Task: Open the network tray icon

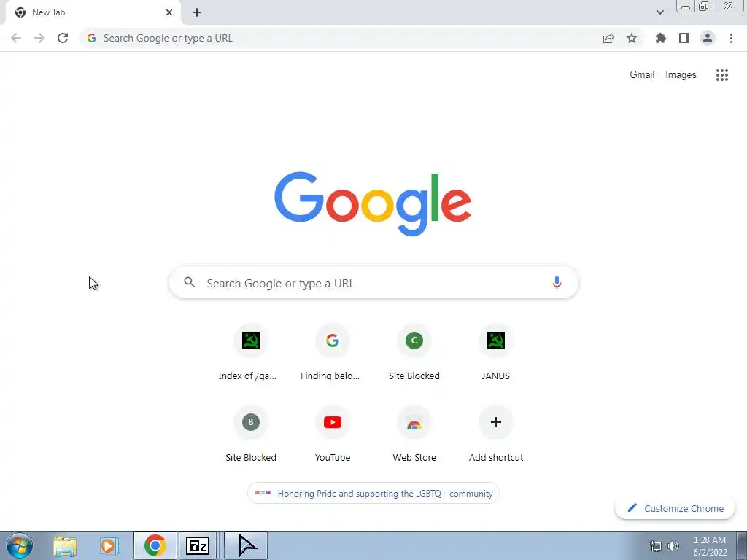Action: coord(656,546)
